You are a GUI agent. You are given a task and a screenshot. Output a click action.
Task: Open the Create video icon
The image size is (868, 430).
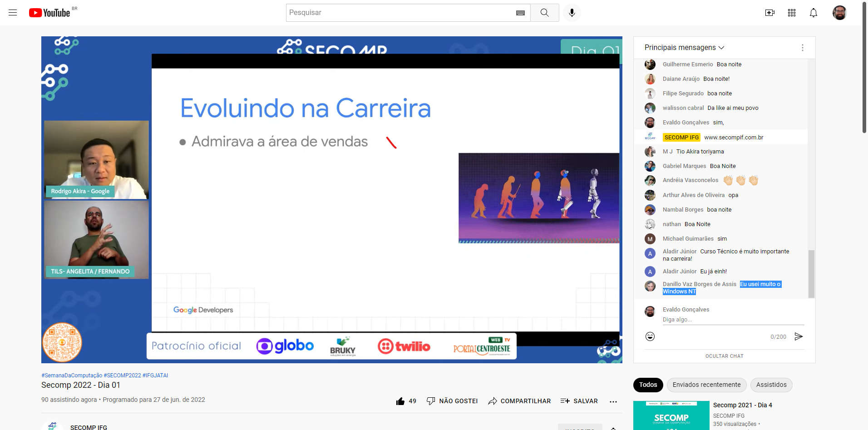pyautogui.click(x=769, y=13)
